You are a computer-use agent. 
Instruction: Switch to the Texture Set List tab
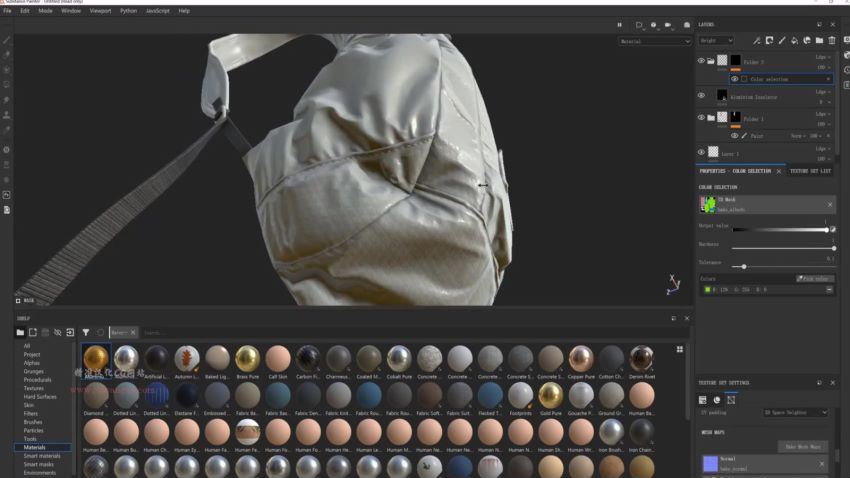pyautogui.click(x=810, y=171)
